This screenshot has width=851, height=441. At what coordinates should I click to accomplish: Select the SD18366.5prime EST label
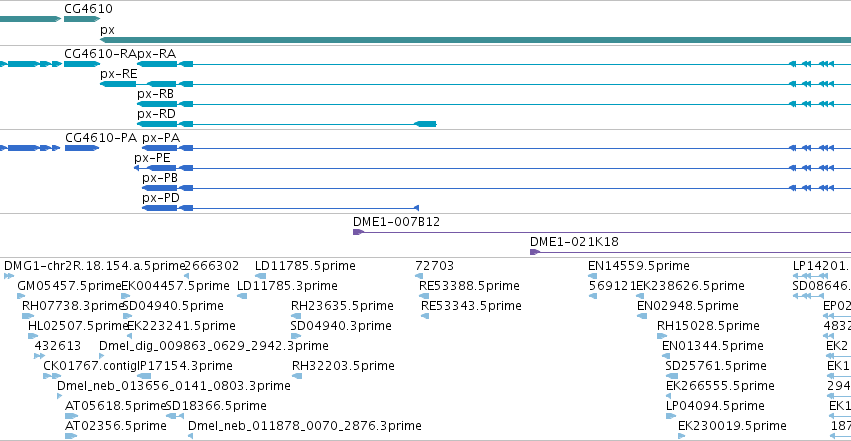click(x=215, y=406)
